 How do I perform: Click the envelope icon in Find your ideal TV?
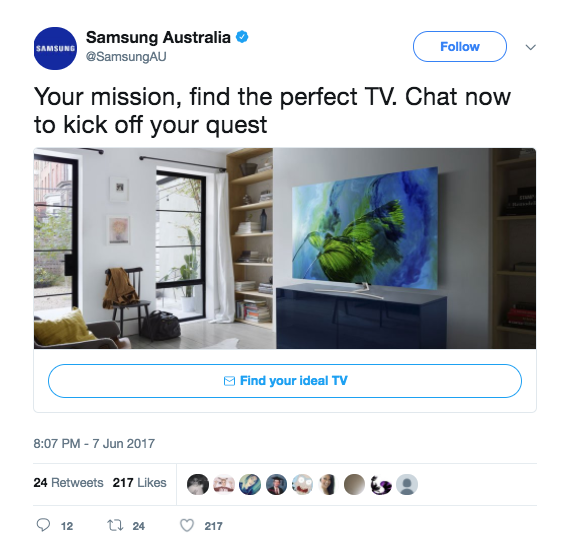pos(229,381)
